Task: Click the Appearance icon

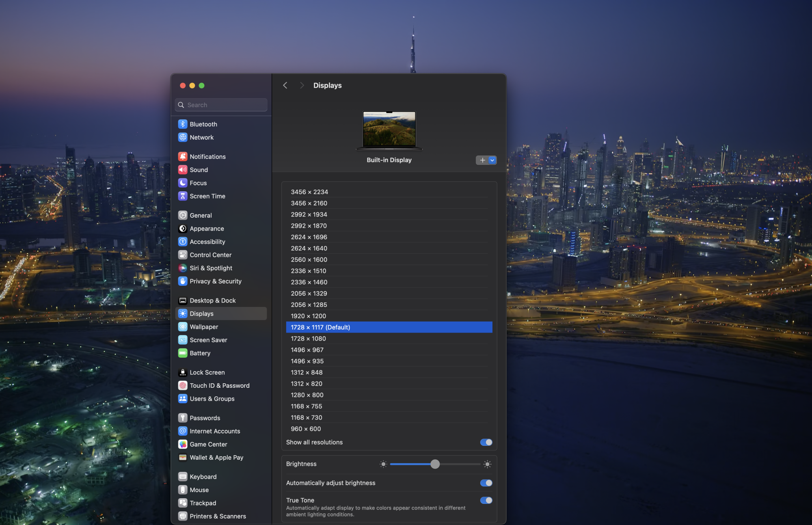Action: pyautogui.click(x=183, y=229)
